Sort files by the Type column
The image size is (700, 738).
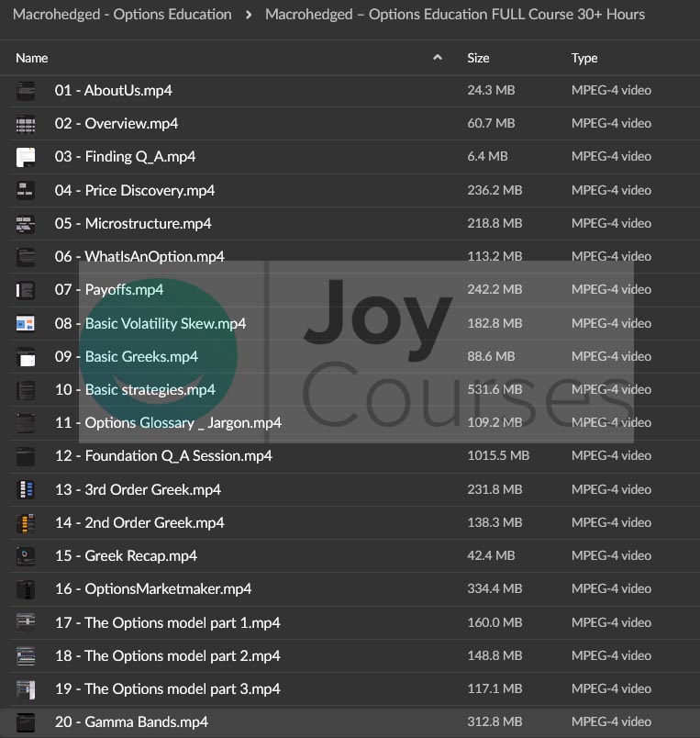point(584,58)
